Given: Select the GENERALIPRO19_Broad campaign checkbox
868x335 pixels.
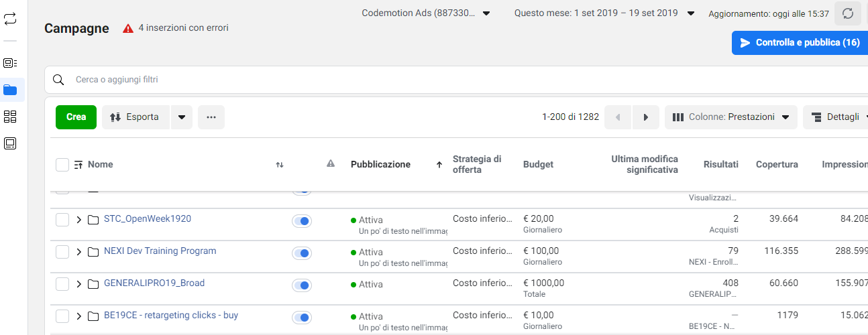Looking at the screenshot, I should 62,284.
